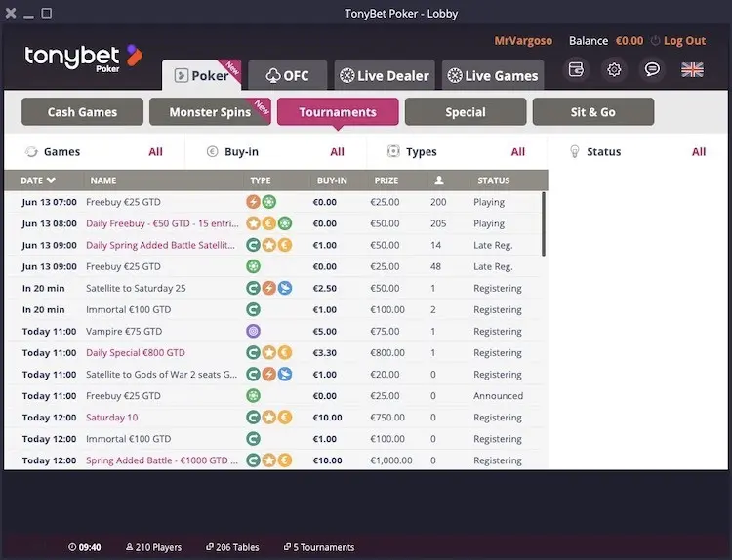Click green chip icon in Today 11:00 Freebuy row
This screenshot has height=560, width=732.
coord(253,396)
